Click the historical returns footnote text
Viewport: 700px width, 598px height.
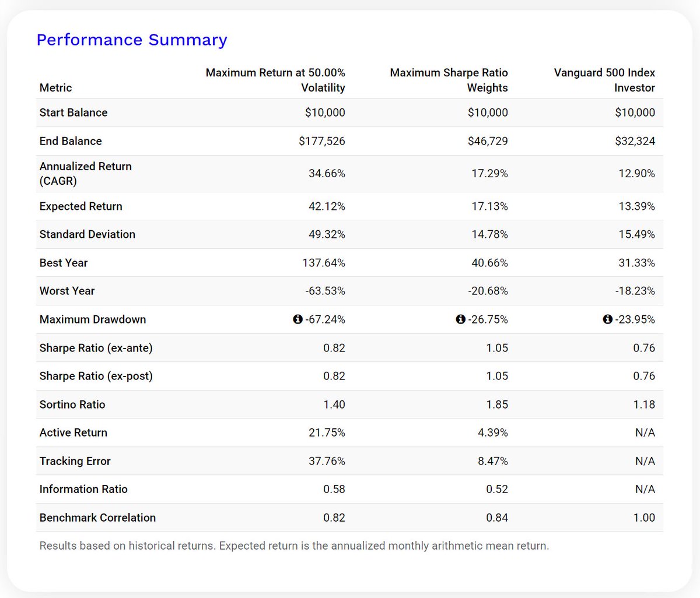294,546
